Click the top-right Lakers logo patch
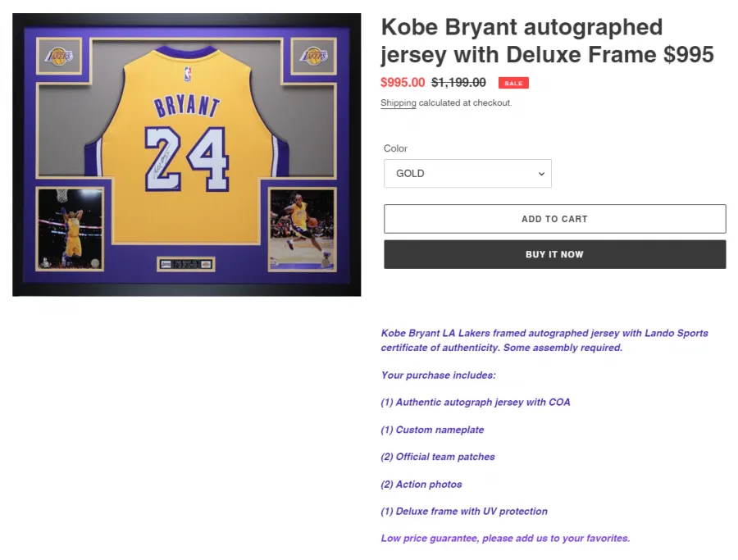 (x=313, y=57)
